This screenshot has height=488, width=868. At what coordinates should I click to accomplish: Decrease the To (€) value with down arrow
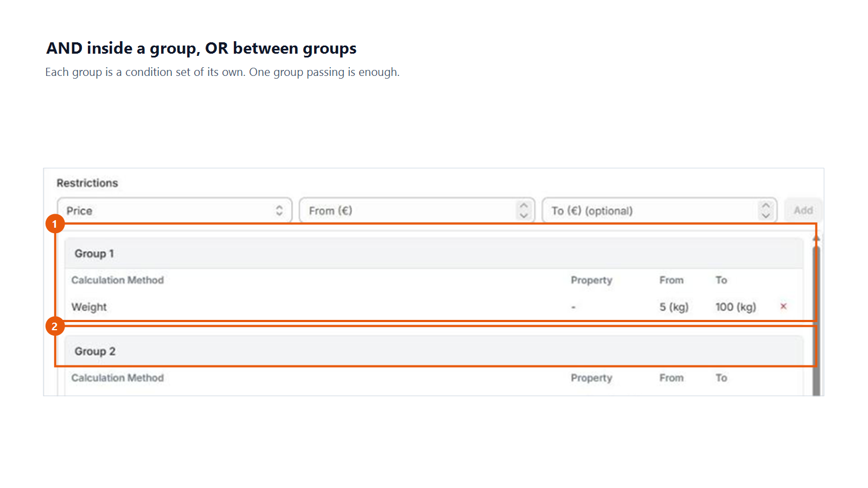point(766,215)
